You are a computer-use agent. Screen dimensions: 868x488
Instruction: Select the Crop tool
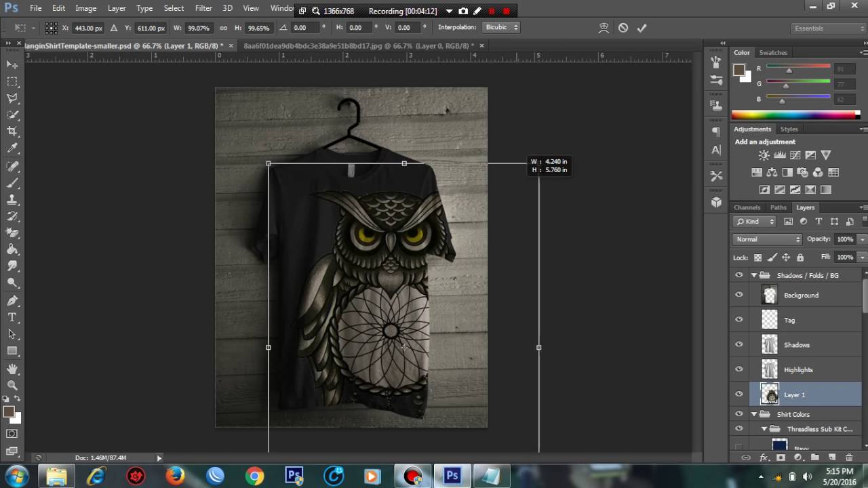(x=12, y=131)
